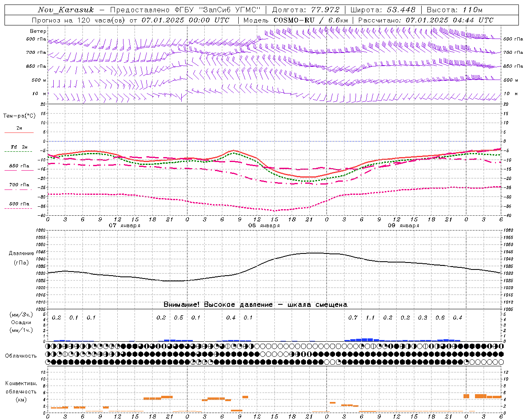Click the Тем-ра(°C) axis title
Image resolution: width=525 pixels, height=420 pixels.
[x=19, y=116]
